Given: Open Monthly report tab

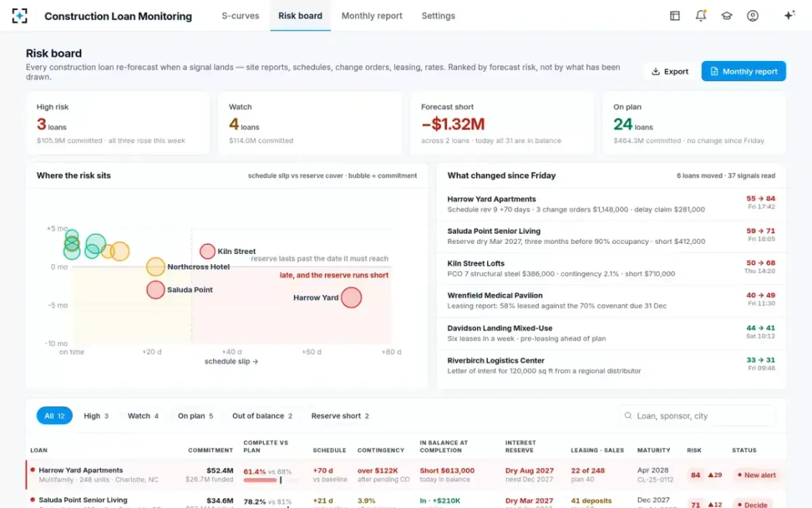Looking at the screenshot, I should (x=371, y=16).
